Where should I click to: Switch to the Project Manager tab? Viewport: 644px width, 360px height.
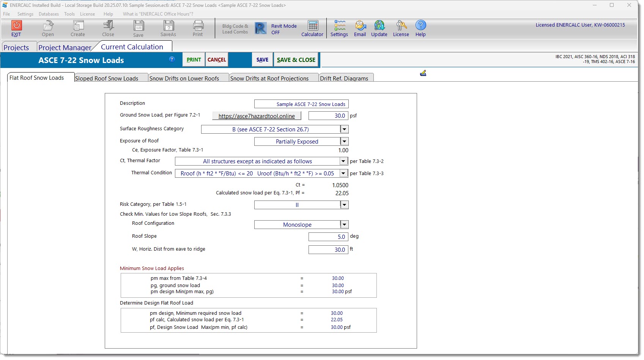point(65,47)
